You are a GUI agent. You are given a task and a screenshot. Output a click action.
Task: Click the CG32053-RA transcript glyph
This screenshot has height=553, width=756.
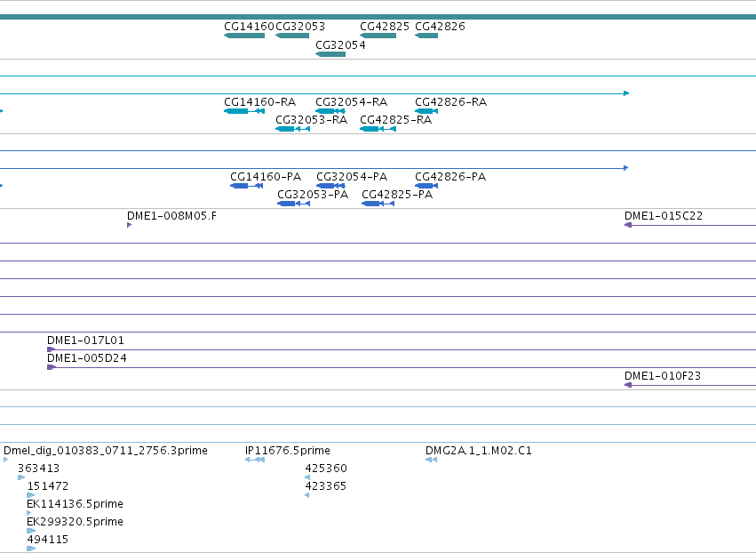(x=292, y=129)
